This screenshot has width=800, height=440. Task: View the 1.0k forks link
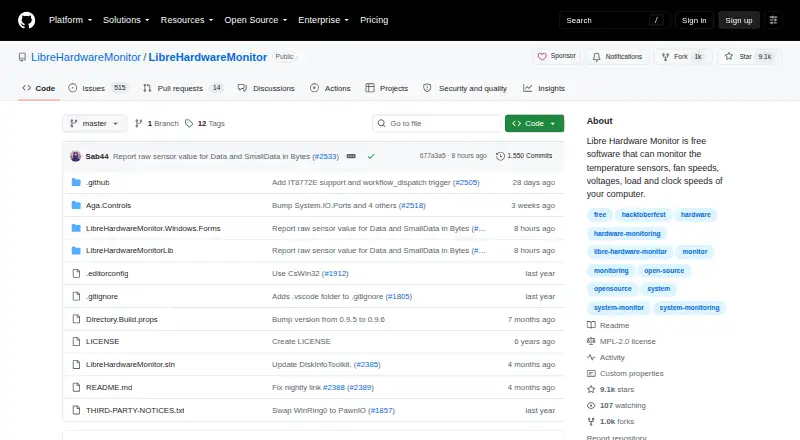click(611, 422)
